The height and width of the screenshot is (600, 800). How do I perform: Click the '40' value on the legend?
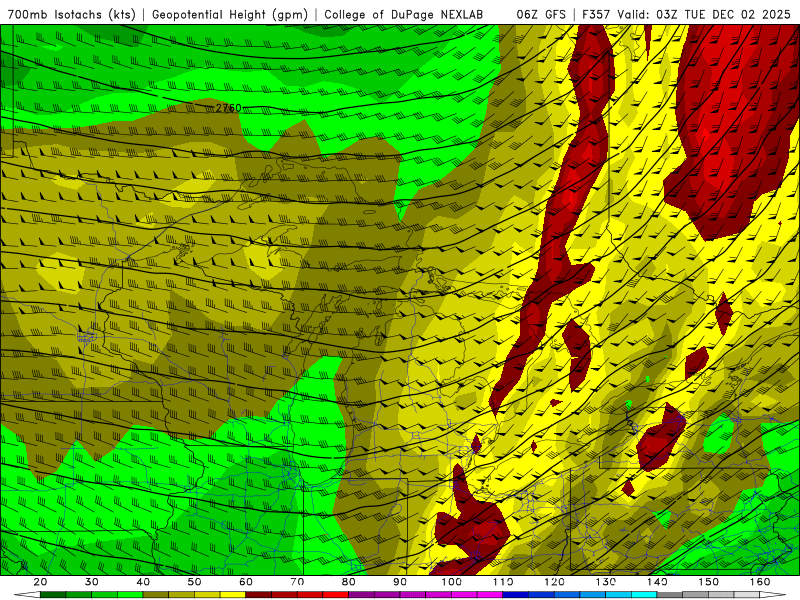pyautogui.click(x=143, y=582)
